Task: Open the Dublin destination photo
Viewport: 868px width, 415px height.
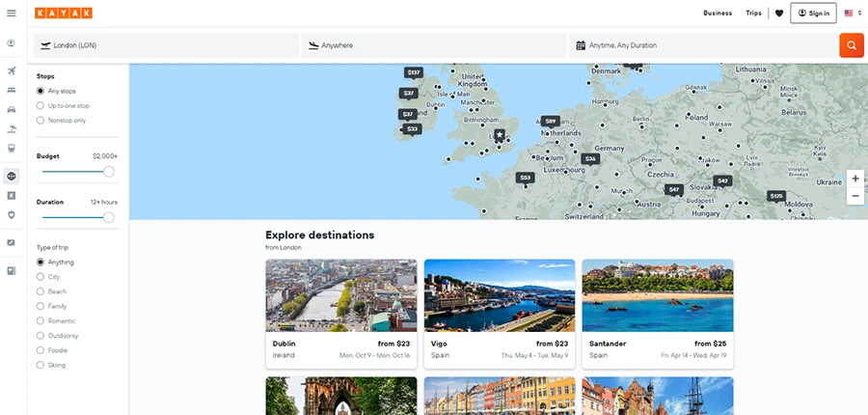Action: click(x=341, y=295)
